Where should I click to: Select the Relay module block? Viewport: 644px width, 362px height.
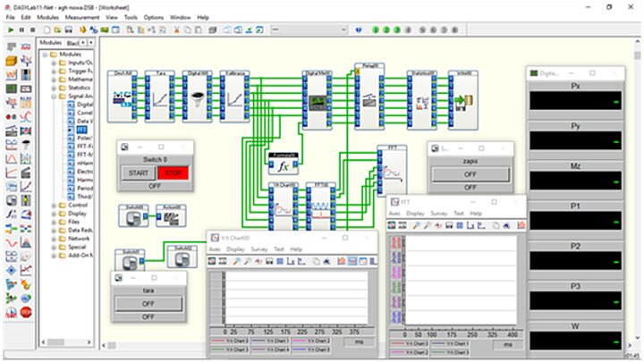368,94
